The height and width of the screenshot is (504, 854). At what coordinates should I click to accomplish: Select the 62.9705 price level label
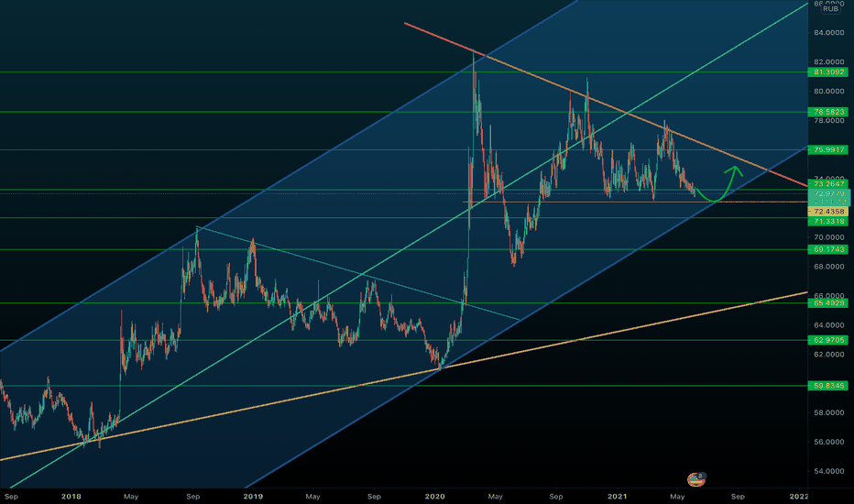[828, 340]
